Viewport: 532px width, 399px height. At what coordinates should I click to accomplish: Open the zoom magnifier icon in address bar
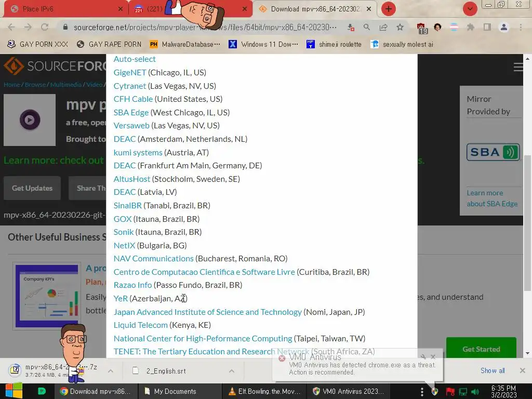(367, 27)
